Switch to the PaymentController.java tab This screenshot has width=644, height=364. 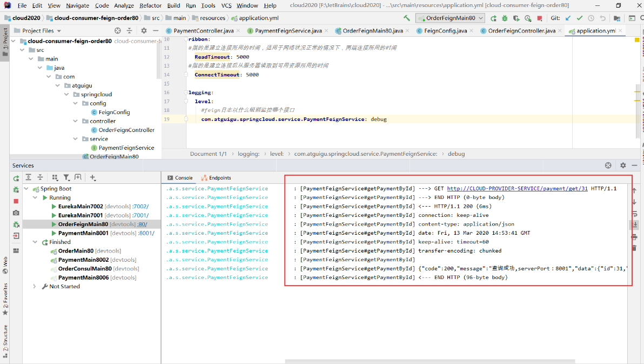[x=203, y=31]
